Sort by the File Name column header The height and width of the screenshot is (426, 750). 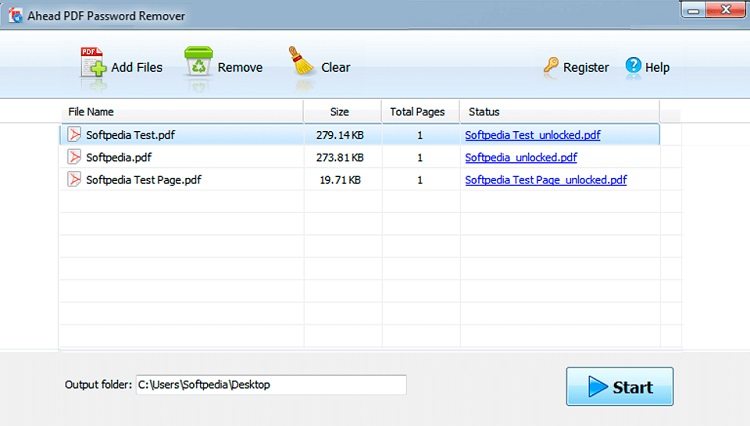coord(182,112)
